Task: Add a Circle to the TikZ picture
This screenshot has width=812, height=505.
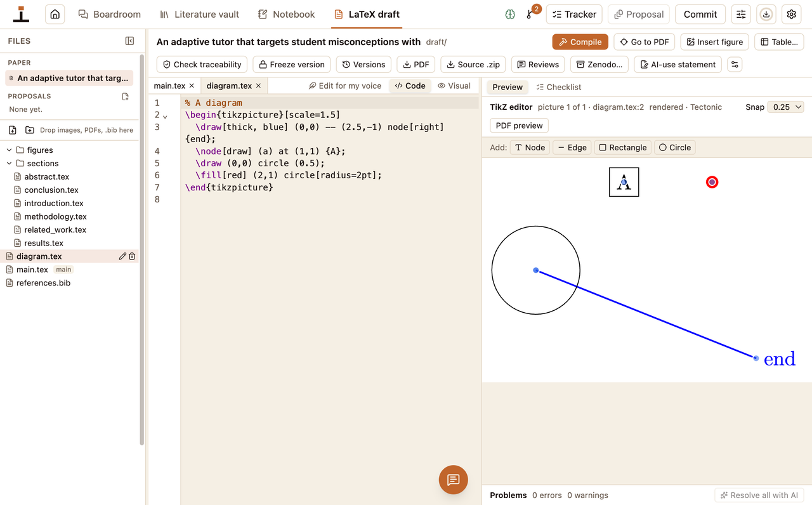Action: [675, 147]
